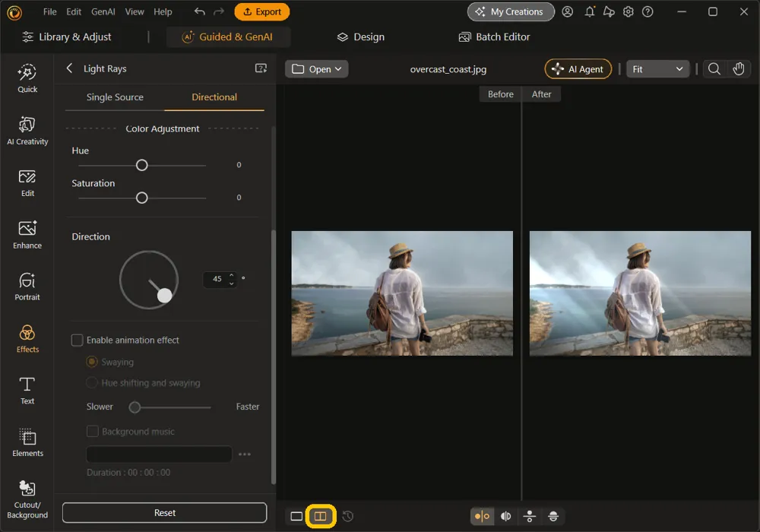This screenshot has height=532, width=760.
Task: Click the redo arrow
Action: point(219,11)
